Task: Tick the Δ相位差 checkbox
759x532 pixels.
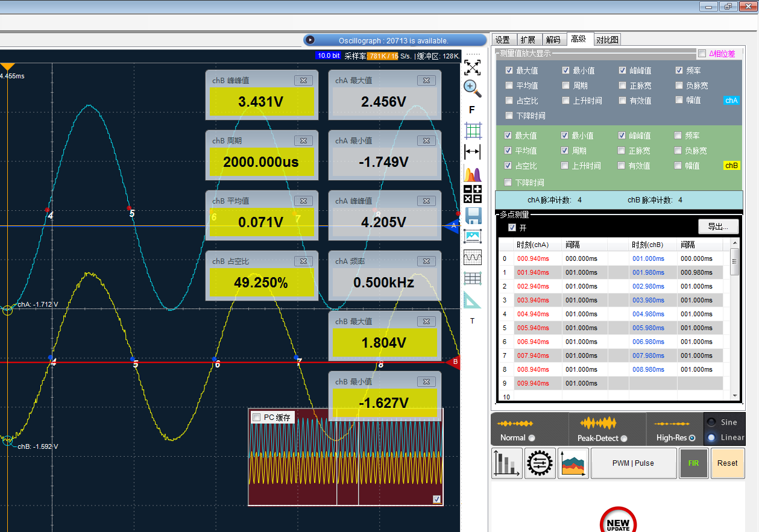Action: [701, 54]
